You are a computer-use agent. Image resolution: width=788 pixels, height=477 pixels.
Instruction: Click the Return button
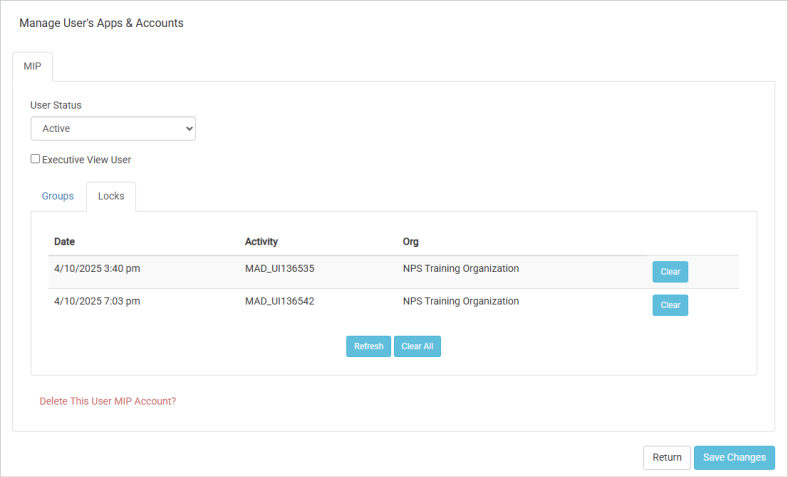667,457
